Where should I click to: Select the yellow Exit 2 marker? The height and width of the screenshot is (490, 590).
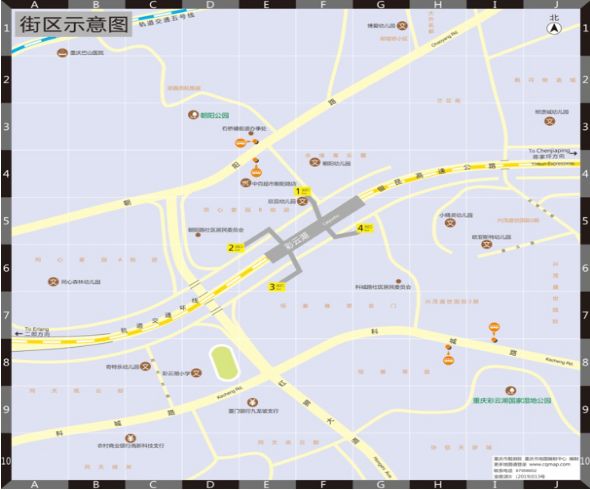tap(236, 248)
